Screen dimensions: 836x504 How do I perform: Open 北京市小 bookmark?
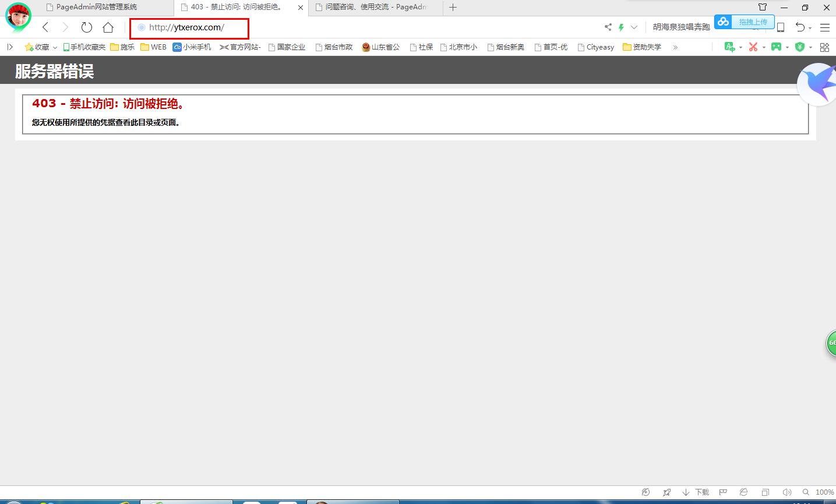(x=458, y=47)
